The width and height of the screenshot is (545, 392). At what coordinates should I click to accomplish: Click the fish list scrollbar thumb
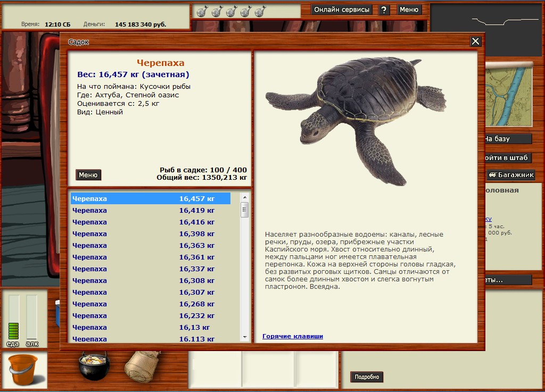(x=244, y=210)
